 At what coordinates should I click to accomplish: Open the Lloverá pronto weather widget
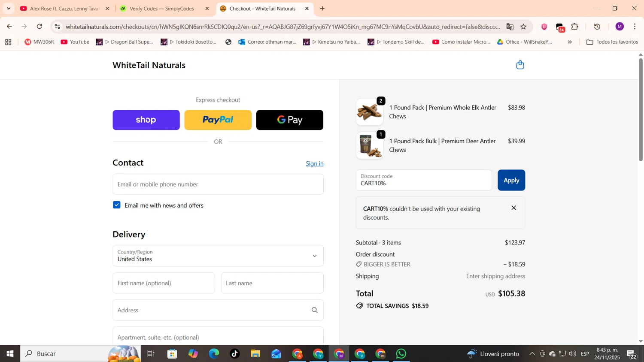tap(493, 354)
